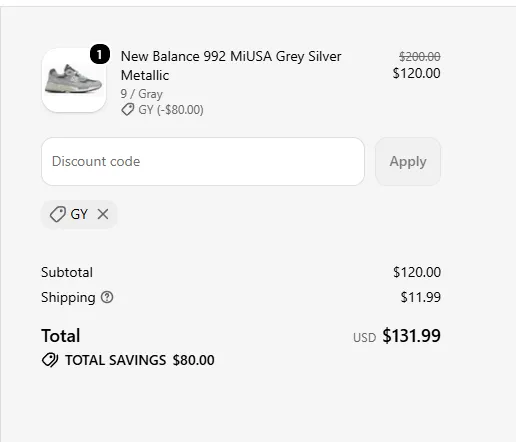Viewport: 516px width, 442px height.
Task: Click the tag icon in GY chip
Action: tap(58, 214)
